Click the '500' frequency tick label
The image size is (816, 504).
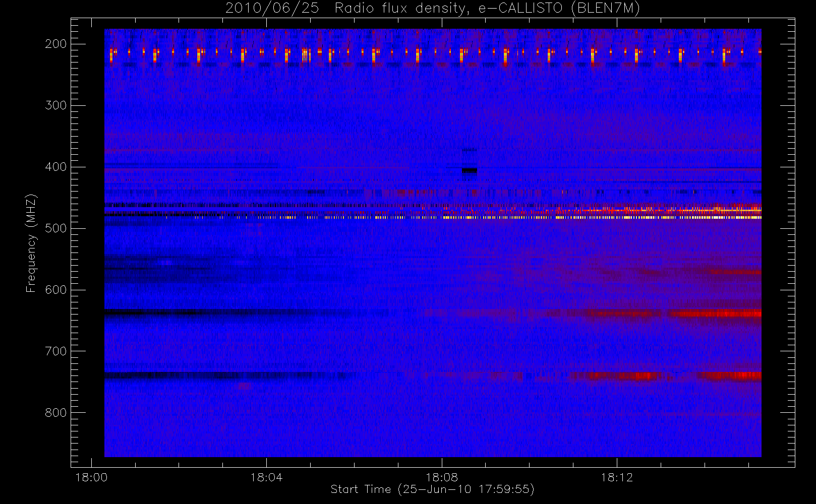pyautogui.click(x=55, y=228)
